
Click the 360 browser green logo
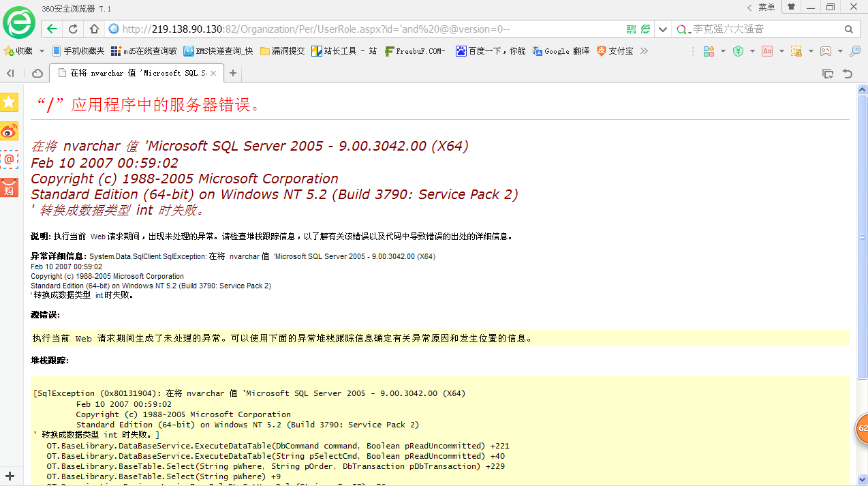[19, 22]
